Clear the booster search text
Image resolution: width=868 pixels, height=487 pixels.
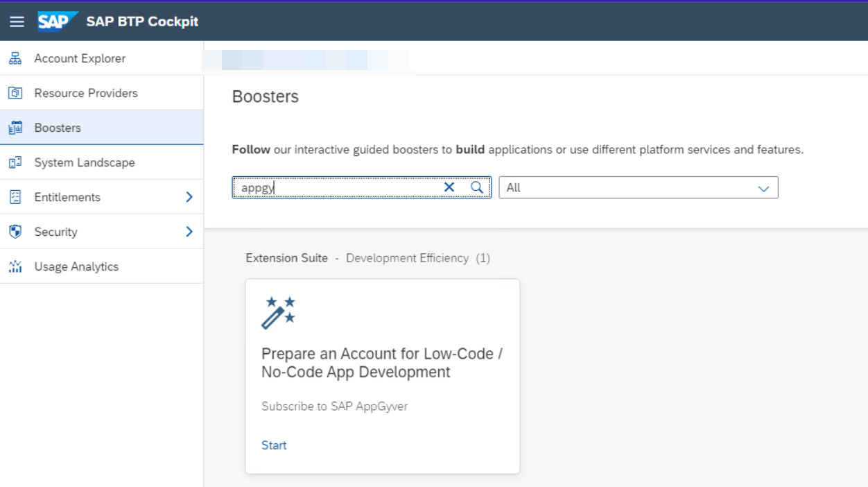[x=449, y=187]
